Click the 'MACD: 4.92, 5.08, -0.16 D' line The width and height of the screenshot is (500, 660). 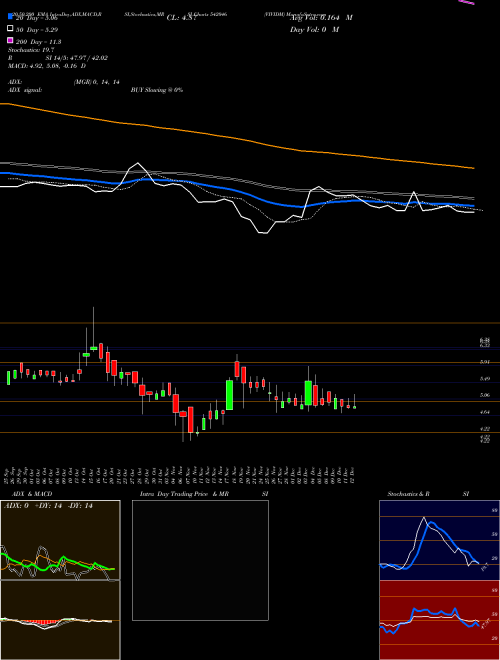[x=47, y=66]
